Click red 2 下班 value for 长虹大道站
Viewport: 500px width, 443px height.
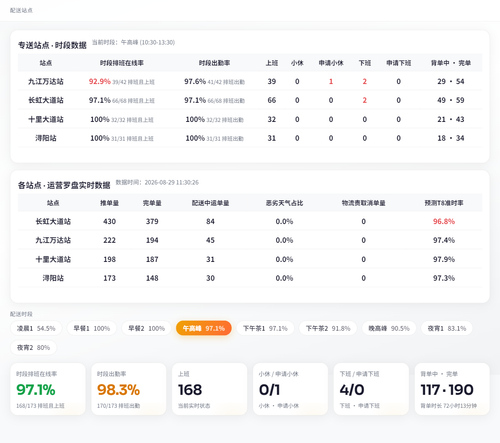[x=365, y=100]
